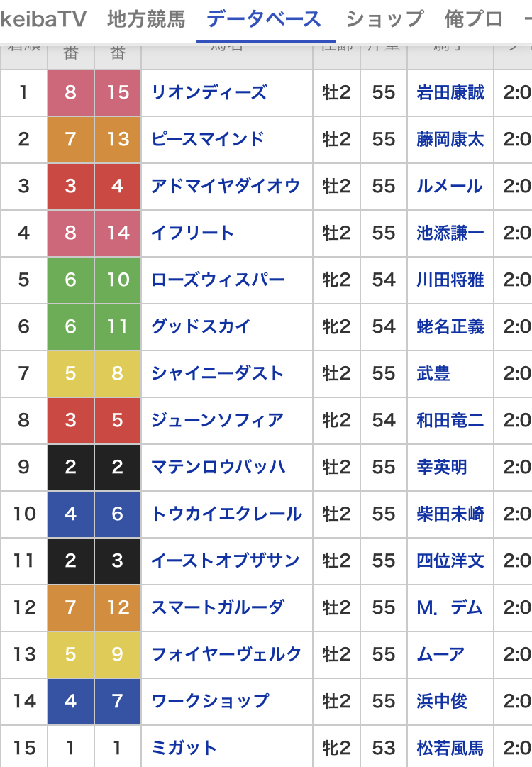Click horse name ミガット
The height and width of the screenshot is (767, 532).
[184, 748]
